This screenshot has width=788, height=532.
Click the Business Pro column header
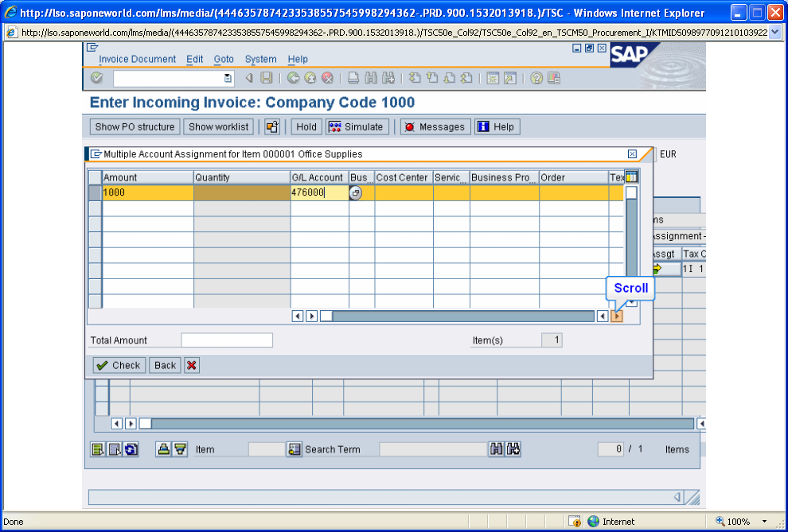505,177
